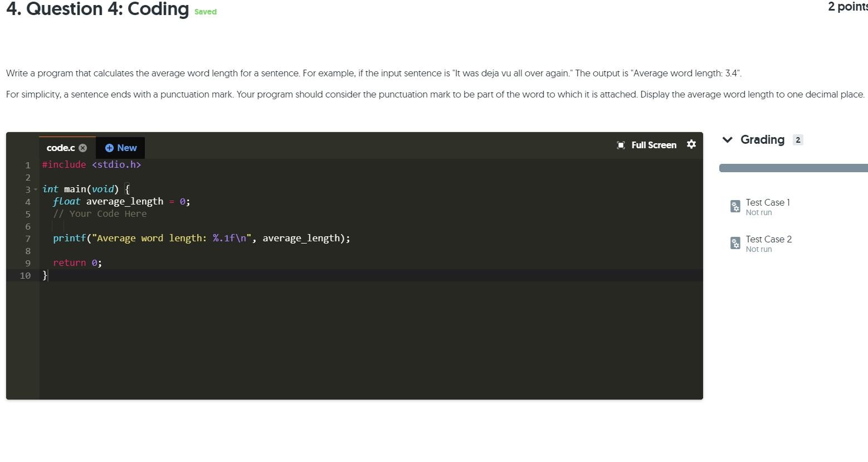Click the 'return 0;' line
The height and width of the screenshot is (462, 868).
pyautogui.click(x=77, y=262)
